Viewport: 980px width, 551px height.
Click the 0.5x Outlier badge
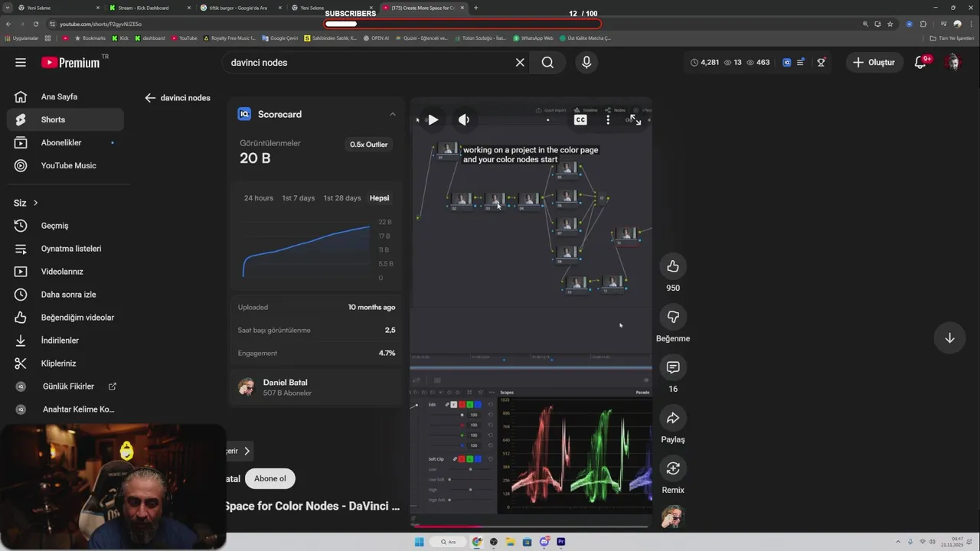[x=368, y=144]
